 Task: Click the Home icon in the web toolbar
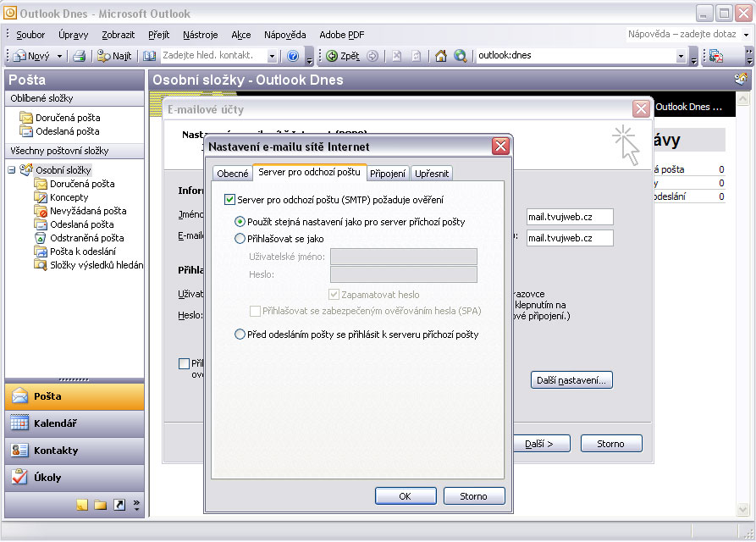coord(441,56)
